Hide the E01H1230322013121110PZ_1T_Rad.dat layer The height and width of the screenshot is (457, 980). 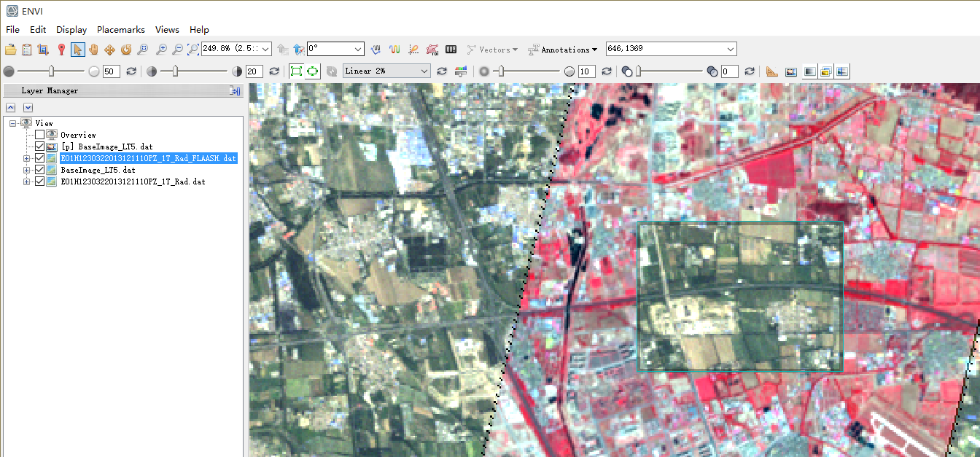(40, 181)
